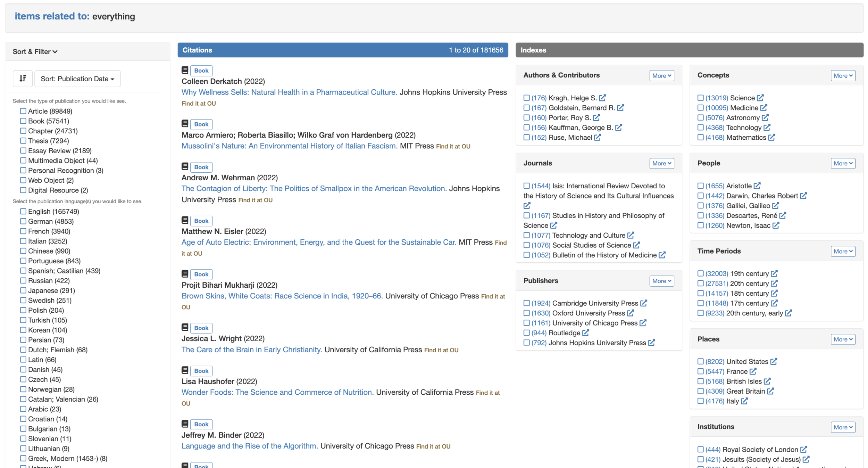Click book icon above Colleen Derkatch citation

[185, 70]
